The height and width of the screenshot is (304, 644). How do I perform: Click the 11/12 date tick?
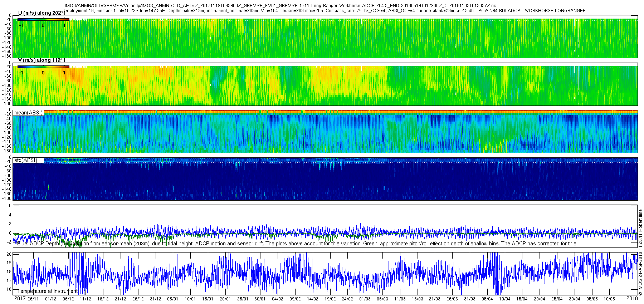[x=85, y=299]
